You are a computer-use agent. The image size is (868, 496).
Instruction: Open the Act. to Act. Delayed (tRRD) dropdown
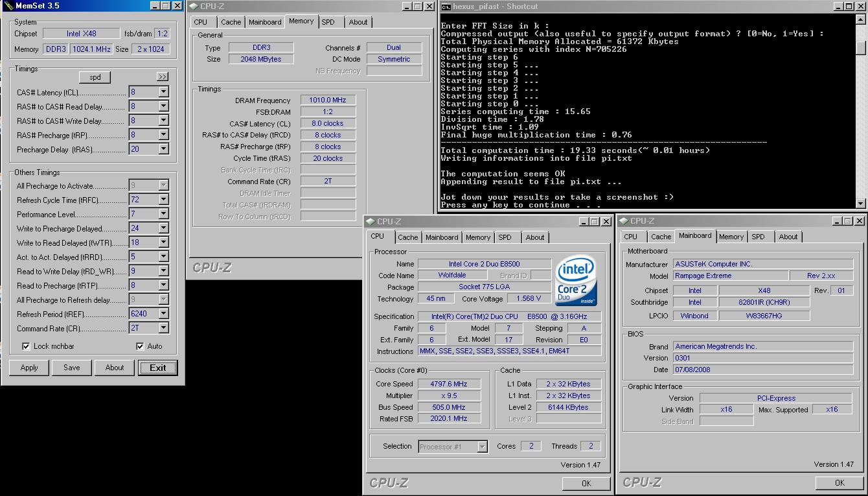click(163, 257)
